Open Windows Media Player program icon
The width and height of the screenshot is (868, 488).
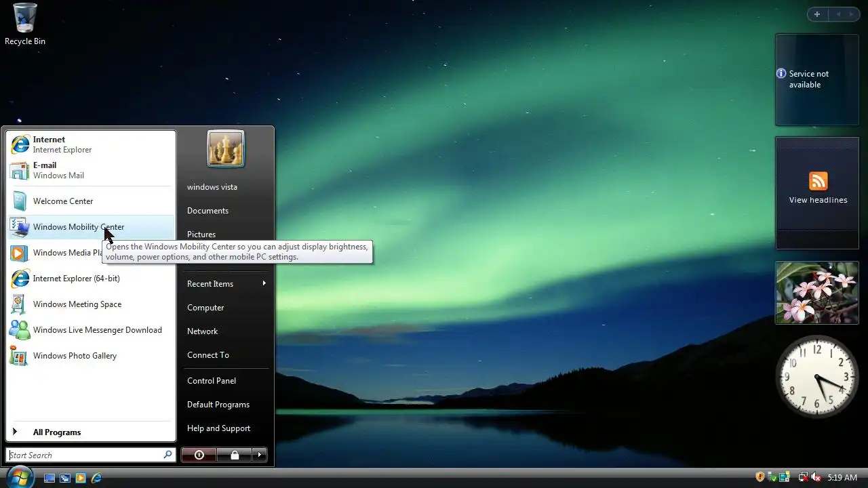19,253
